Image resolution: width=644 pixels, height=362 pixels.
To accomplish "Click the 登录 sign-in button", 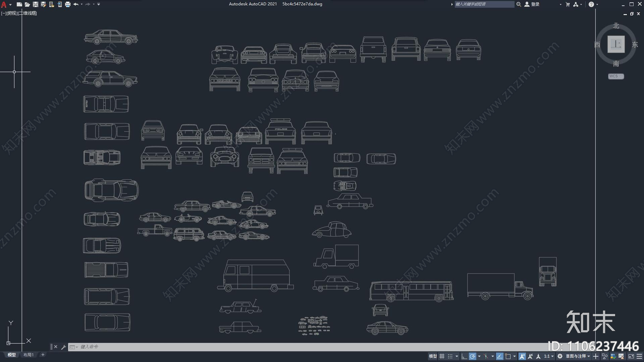I will 532,4.
